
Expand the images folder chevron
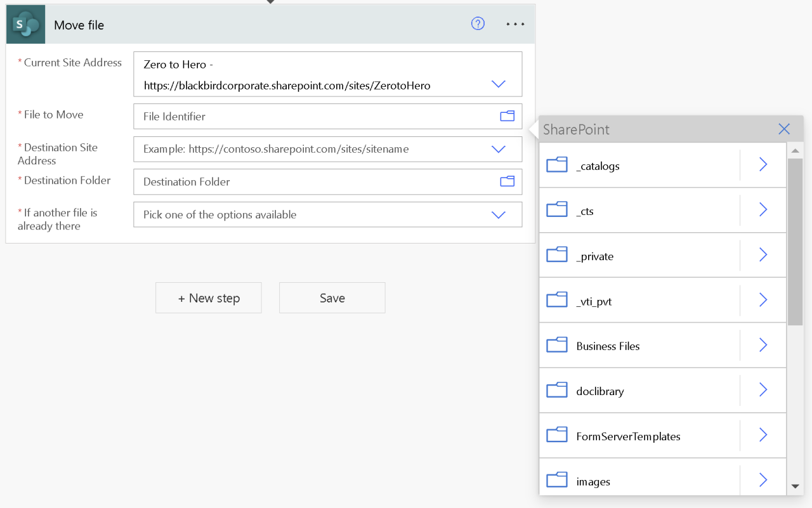click(x=763, y=480)
